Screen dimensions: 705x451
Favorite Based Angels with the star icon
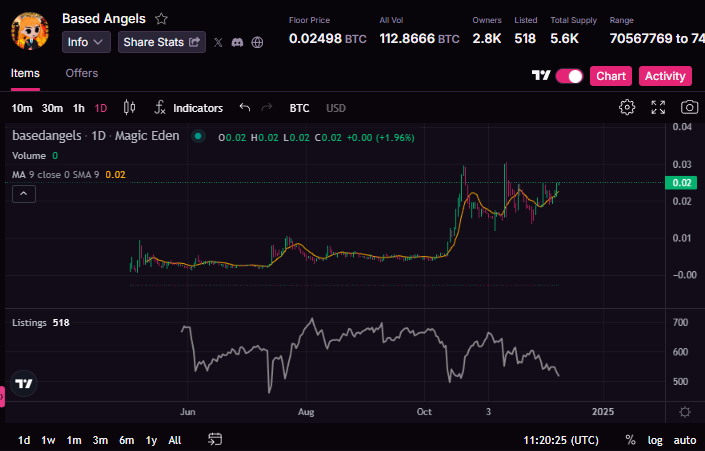(x=161, y=19)
